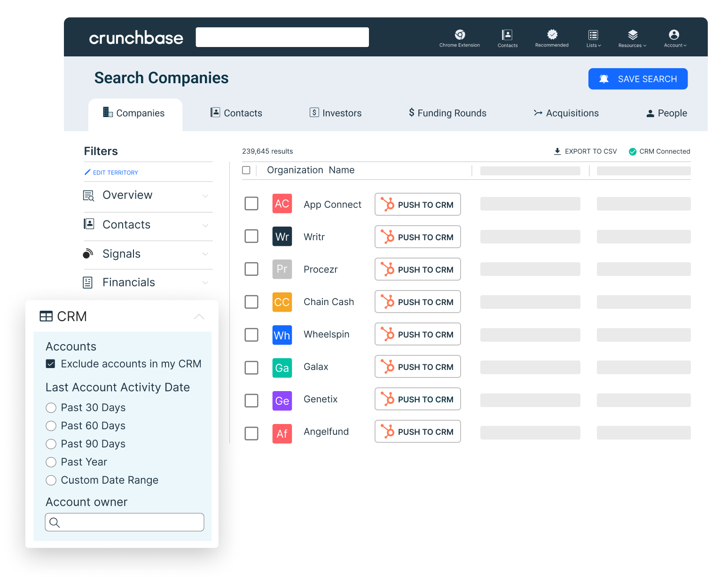Click the Financials filter icon
The width and height of the screenshot is (728, 581).
87,283
